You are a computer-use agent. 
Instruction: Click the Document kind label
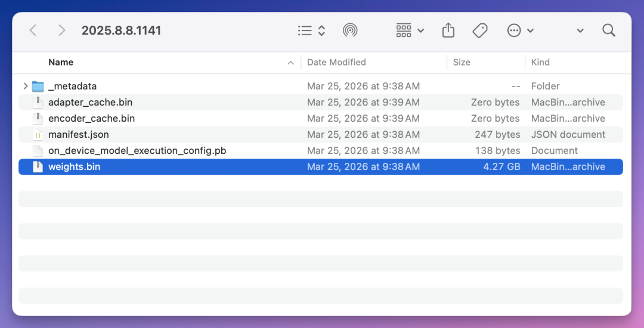pos(555,151)
